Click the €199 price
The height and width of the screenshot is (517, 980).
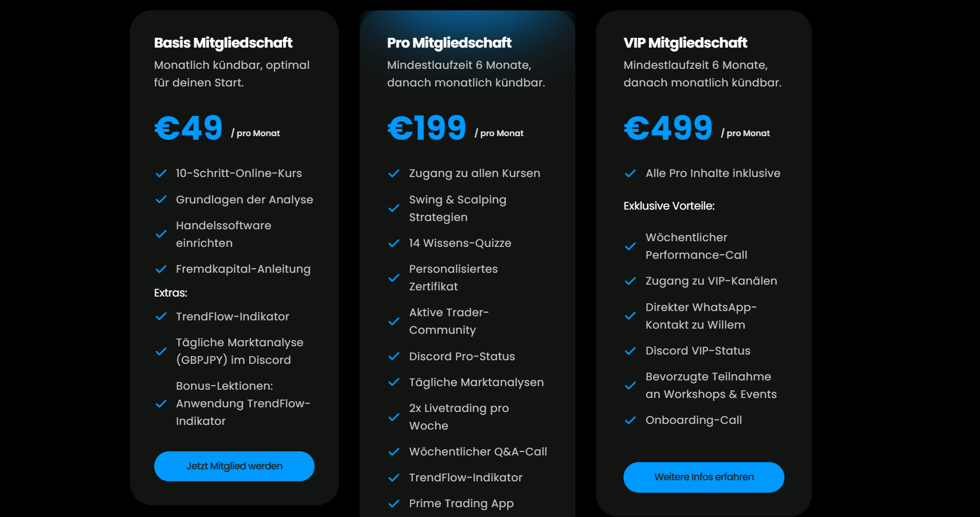(427, 128)
